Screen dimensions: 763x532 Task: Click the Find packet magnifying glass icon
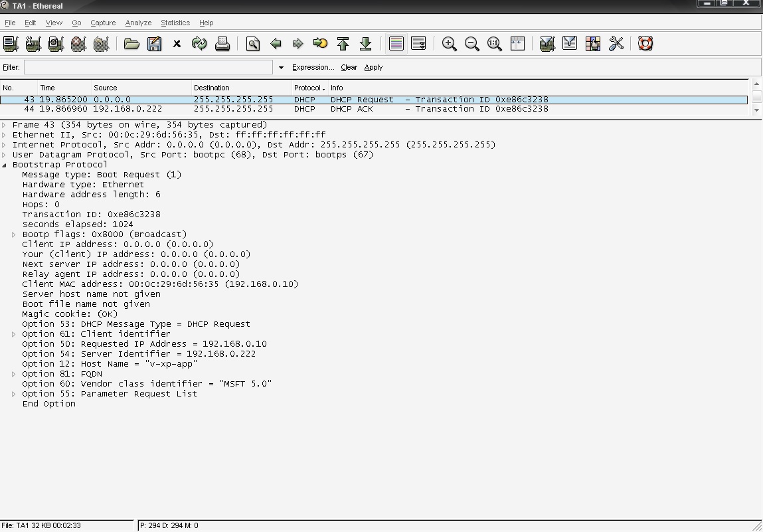pyautogui.click(x=252, y=43)
